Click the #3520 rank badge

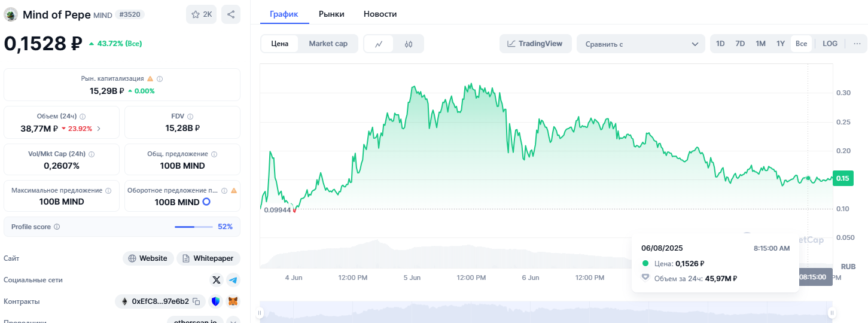129,14
